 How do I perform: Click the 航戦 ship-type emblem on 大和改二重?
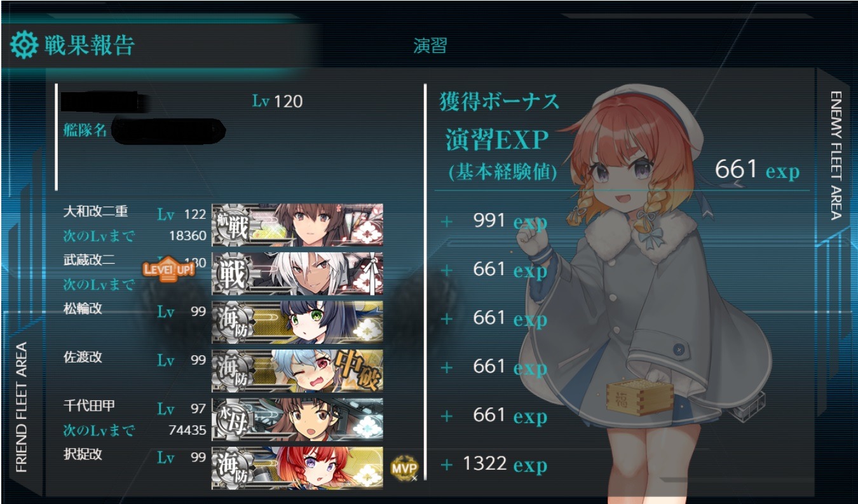pyautogui.click(x=232, y=226)
